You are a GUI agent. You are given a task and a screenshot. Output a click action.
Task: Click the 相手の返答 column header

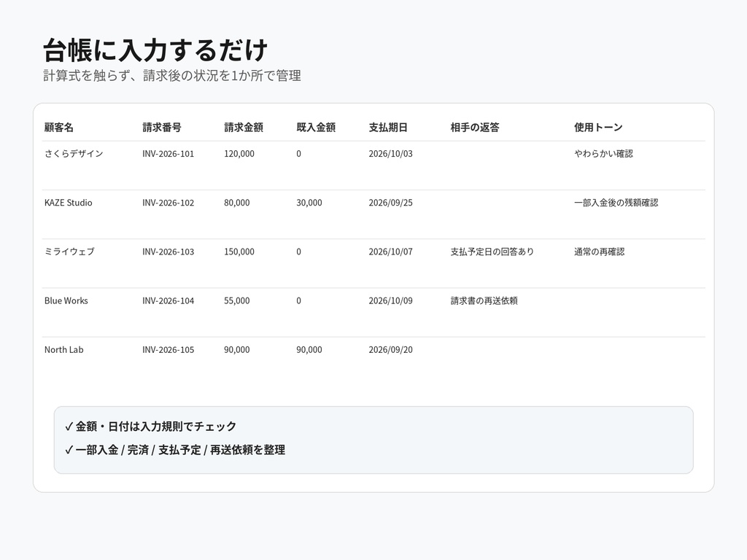click(475, 127)
